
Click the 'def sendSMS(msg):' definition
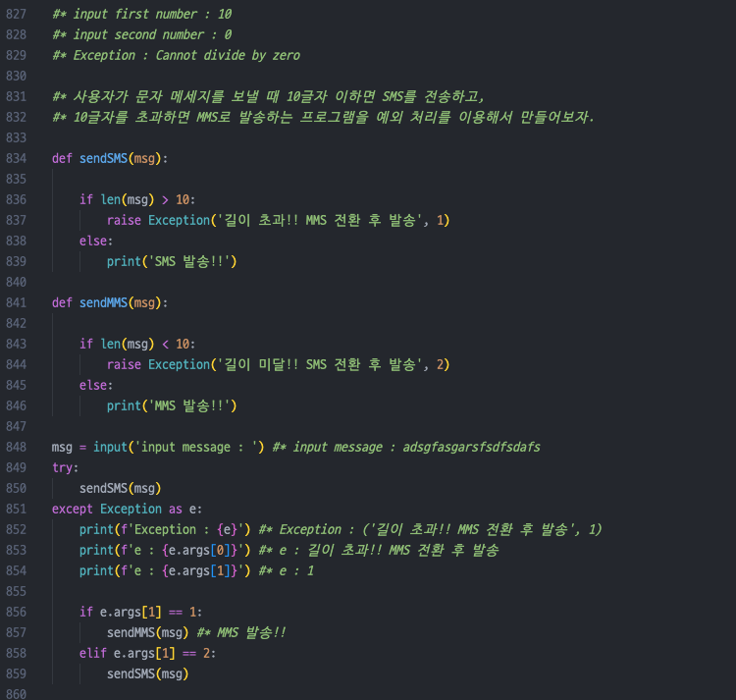(x=110, y=158)
